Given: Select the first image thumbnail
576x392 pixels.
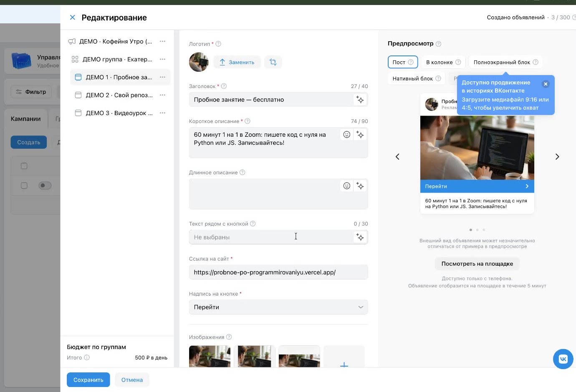Looking at the screenshot, I should (210, 356).
